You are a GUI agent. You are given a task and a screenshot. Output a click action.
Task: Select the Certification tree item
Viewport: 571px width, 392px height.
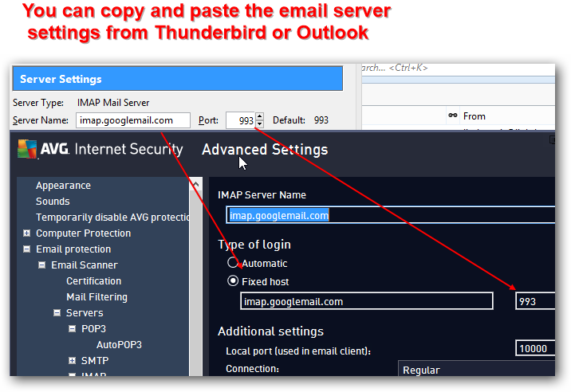[93, 281]
